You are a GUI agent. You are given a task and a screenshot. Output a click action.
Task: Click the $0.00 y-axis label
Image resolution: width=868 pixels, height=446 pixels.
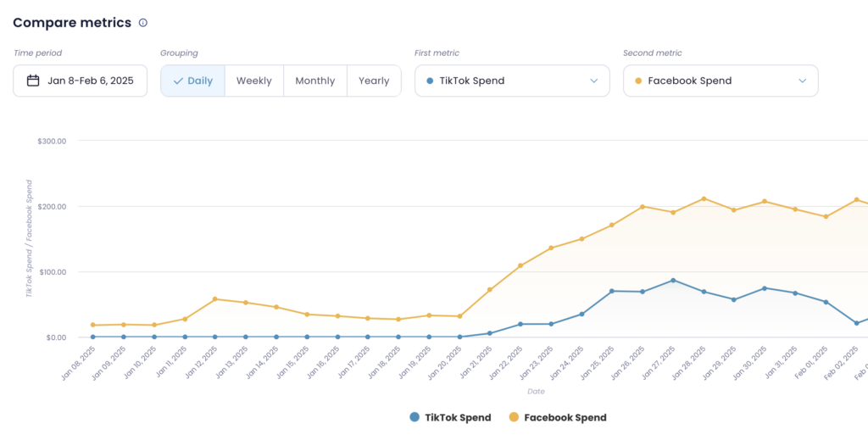point(55,337)
